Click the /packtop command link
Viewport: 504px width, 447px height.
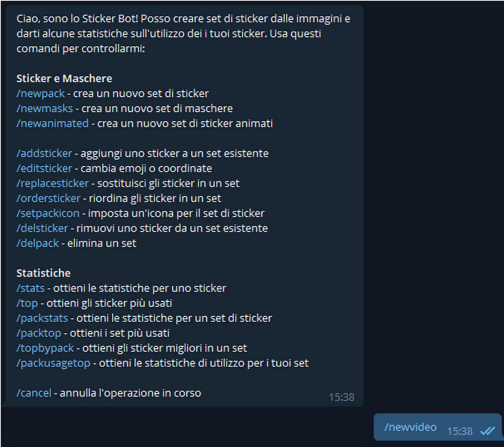click(39, 333)
